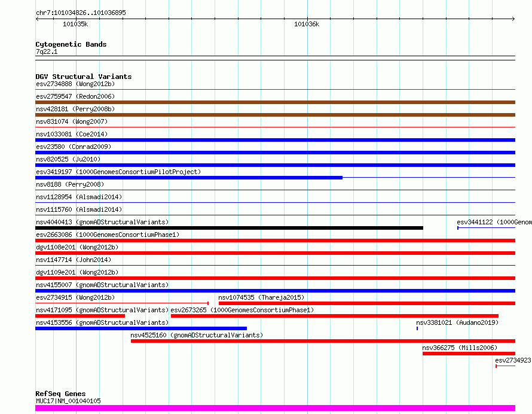Viewport: 532px width, 414px height.
Task: Click the ruler's left arrow end
Action: coord(37,19)
